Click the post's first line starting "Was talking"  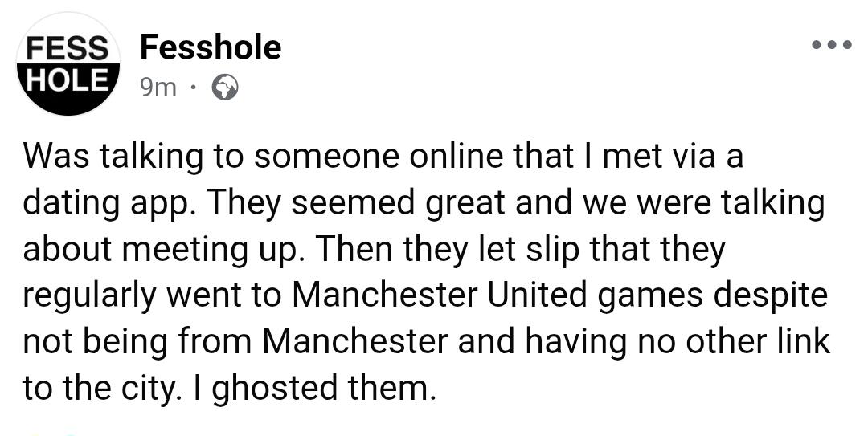[x=383, y=156]
